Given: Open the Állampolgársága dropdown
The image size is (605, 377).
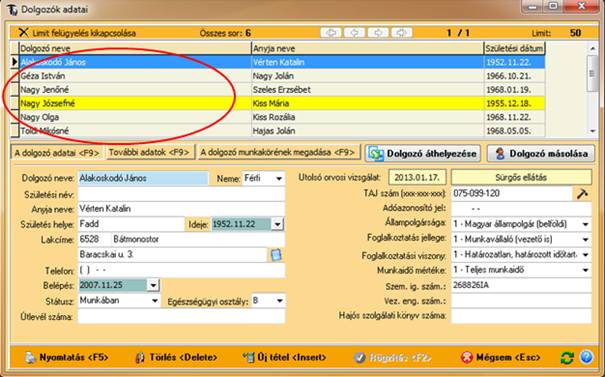Looking at the screenshot, I should click(x=585, y=224).
